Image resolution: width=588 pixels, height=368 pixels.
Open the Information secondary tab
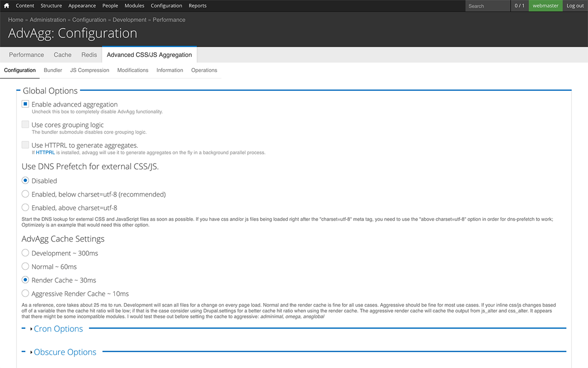point(170,70)
